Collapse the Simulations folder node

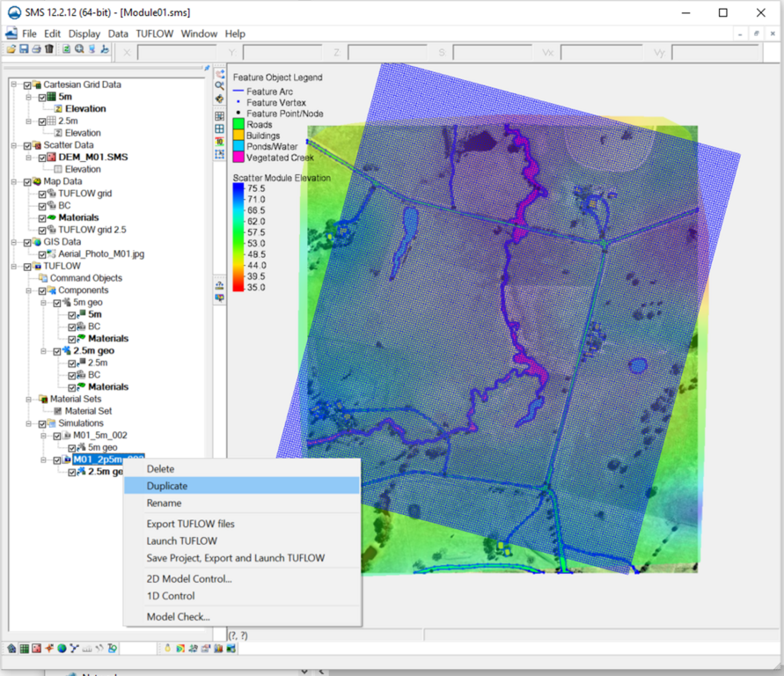click(27, 423)
